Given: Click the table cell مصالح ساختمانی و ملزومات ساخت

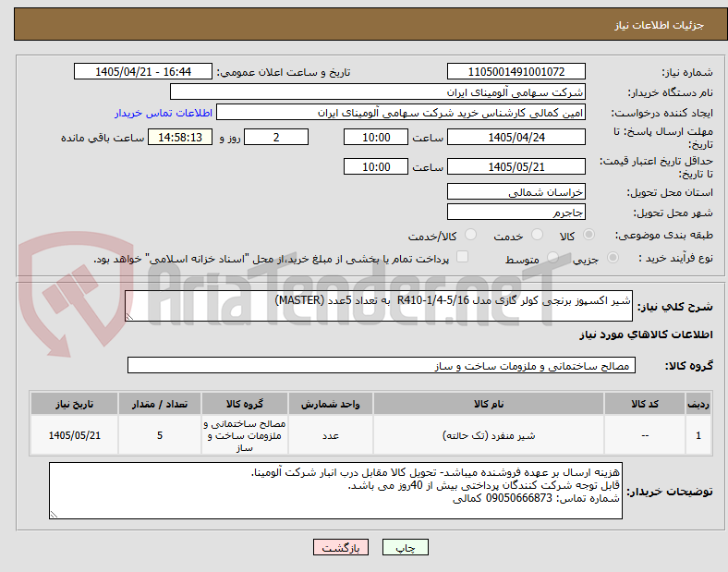Looking at the screenshot, I should (x=244, y=435).
